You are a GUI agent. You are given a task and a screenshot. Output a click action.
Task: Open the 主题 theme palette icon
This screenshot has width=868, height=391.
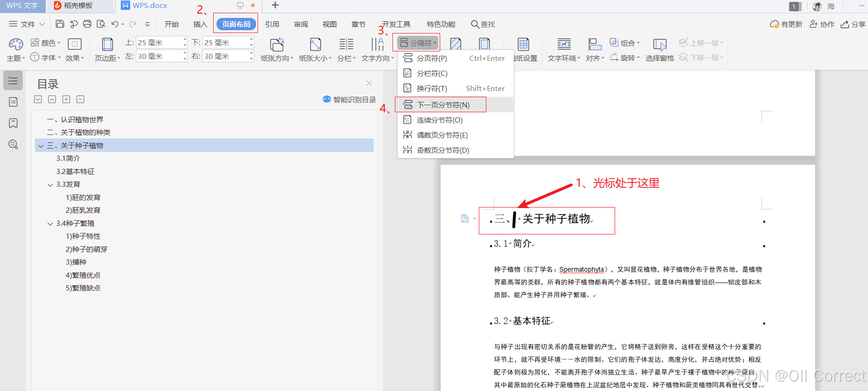click(16, 44)
